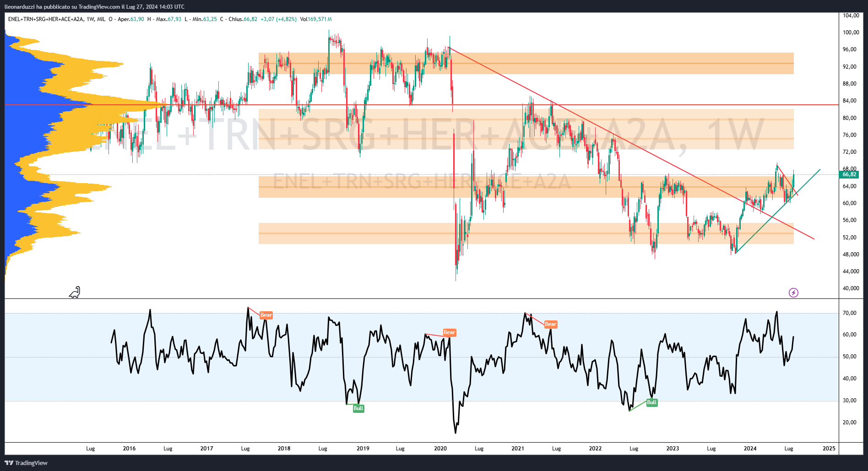Viewport: 868px width, 471px height.
Task: Click the green 66,82 current price tag
Action: pos(849,174)
